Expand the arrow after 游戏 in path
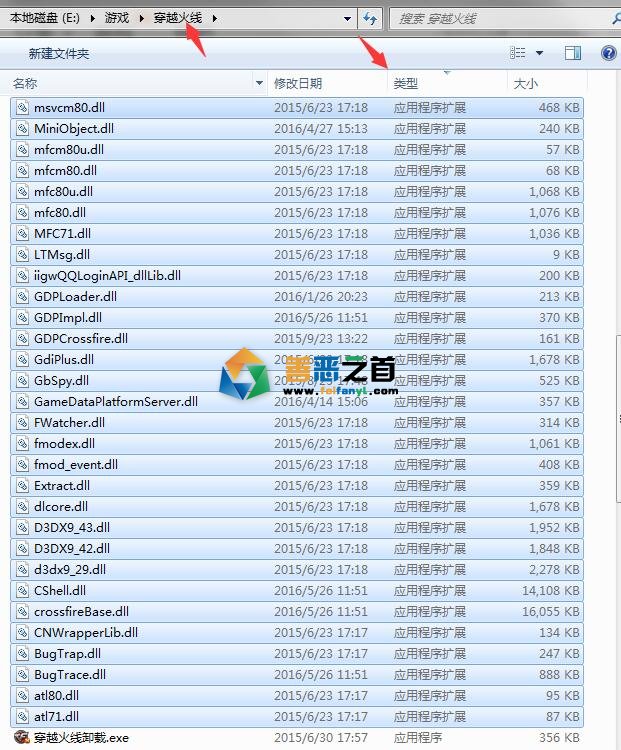This screenshot has width=621, height=750. 141,18
